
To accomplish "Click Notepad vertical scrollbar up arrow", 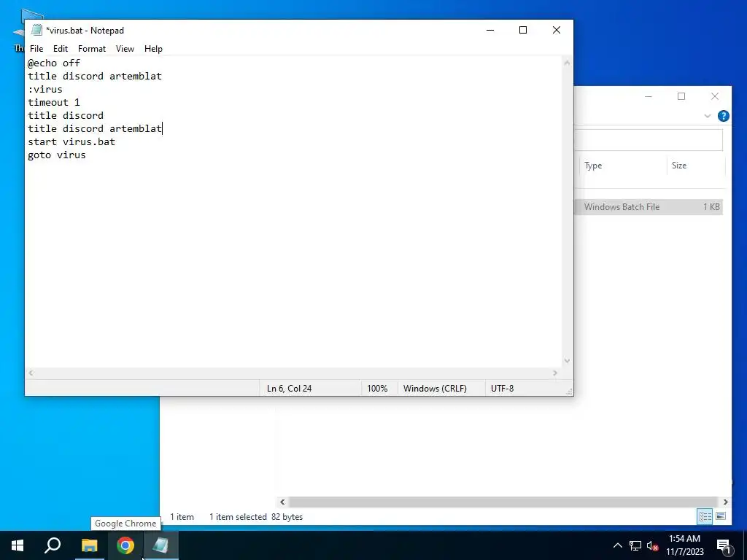I will tap(567, 63).
